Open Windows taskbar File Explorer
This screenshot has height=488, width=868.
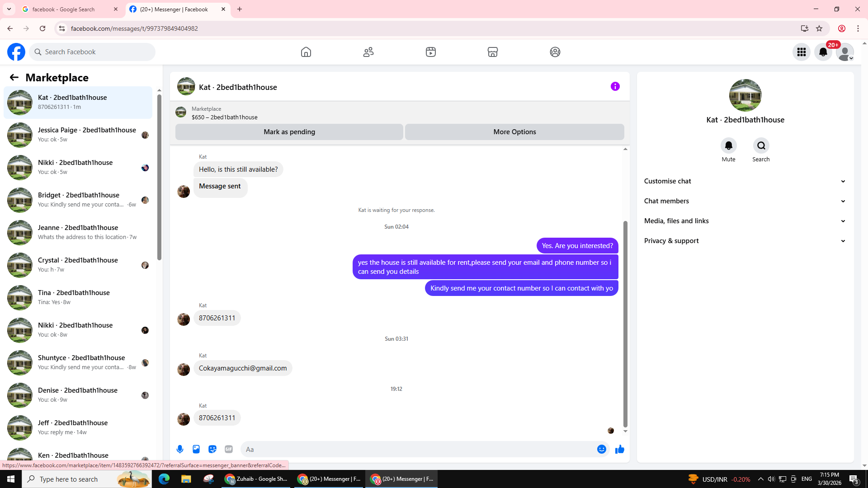click(x=186, y=479)
